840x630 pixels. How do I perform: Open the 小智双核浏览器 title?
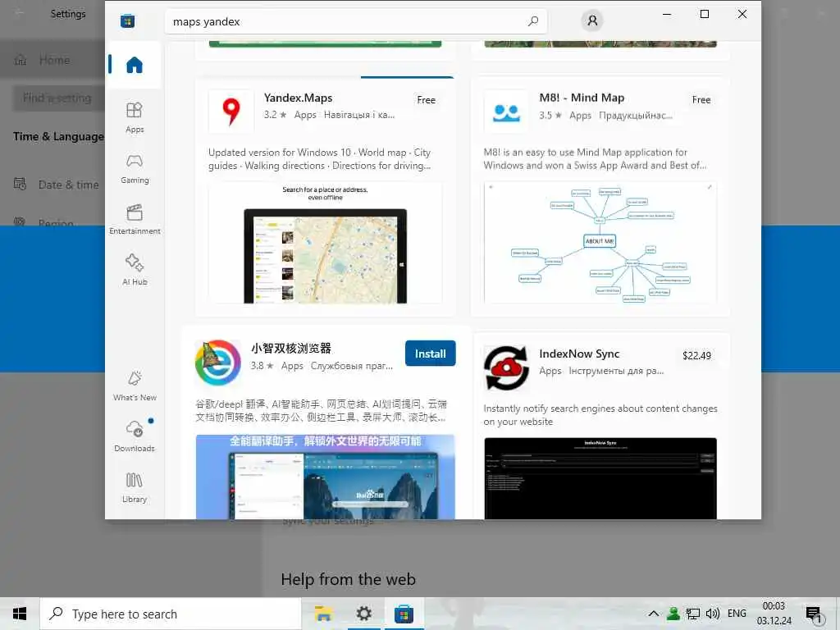coord(291,348)
